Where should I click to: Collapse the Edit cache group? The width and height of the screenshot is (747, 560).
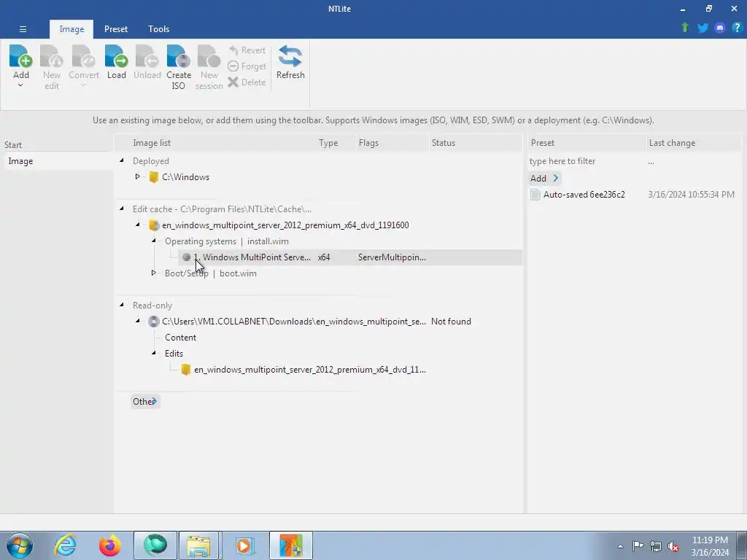(122, 209)
